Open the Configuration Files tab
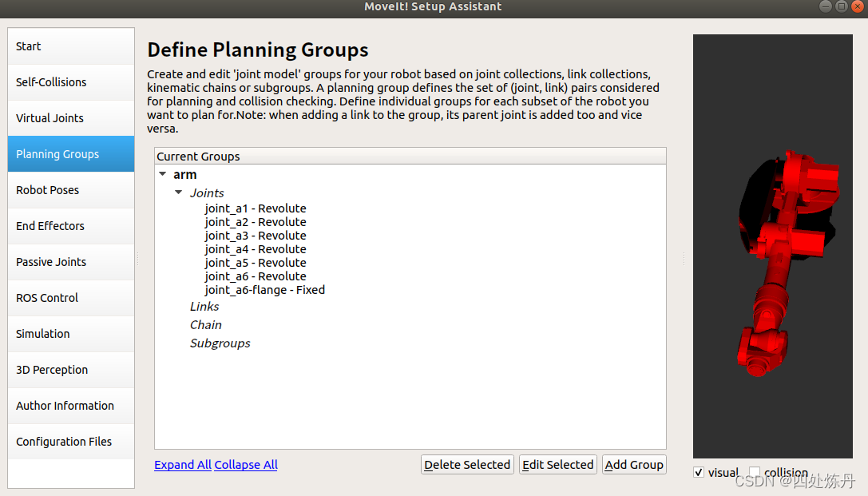 click(71, 442)
